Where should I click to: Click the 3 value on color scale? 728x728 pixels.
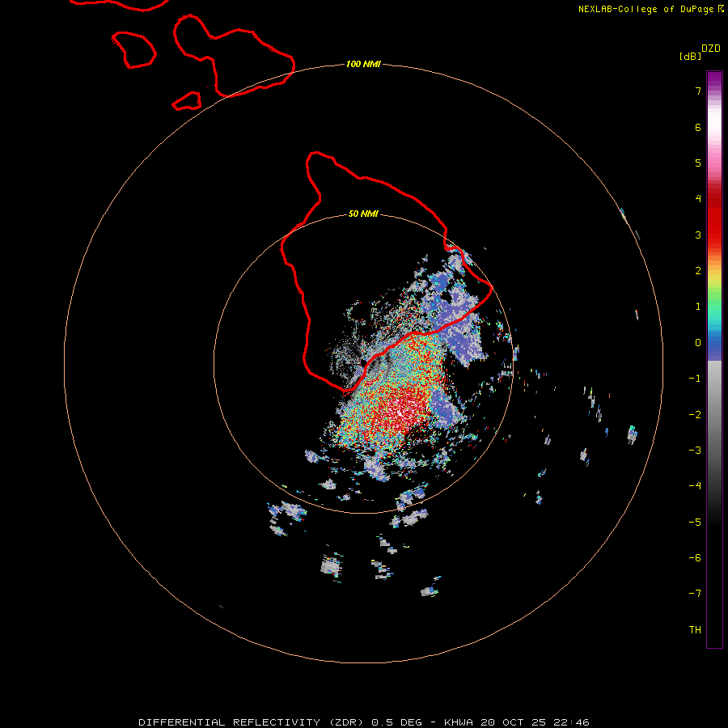tap(698, 235)
